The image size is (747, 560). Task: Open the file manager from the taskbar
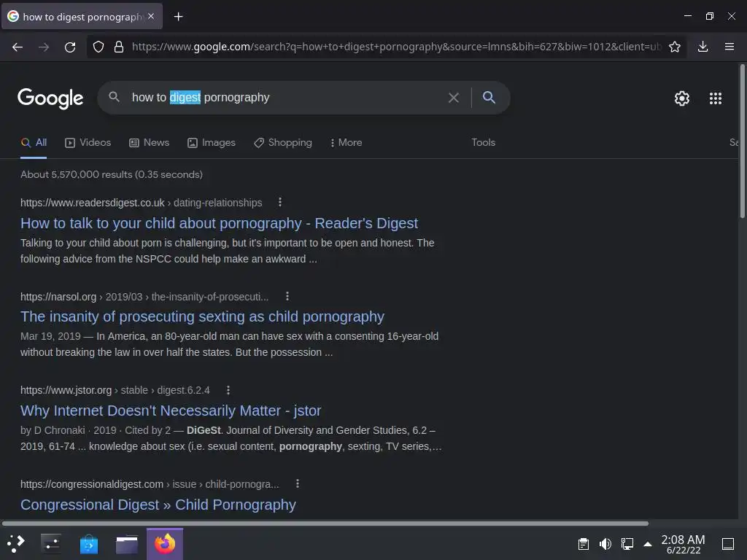(127, 544)
